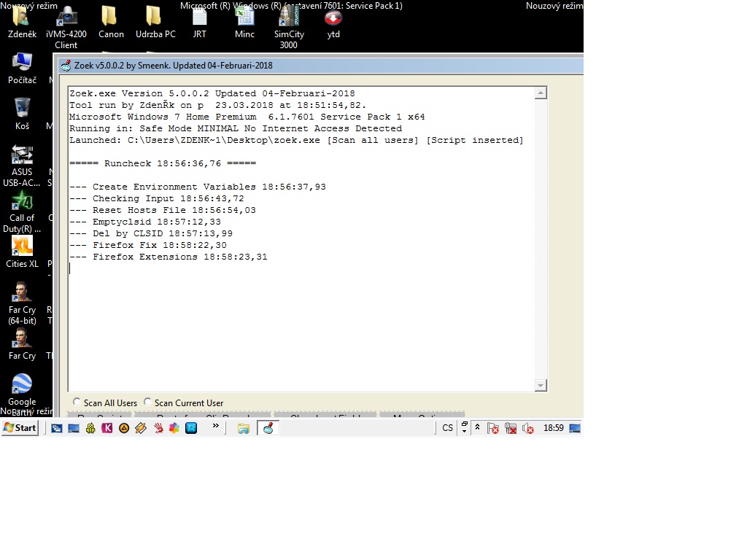The height and width of the screenshot is (560, 747).
Task: Open the Udrzba PC folder
Action: (x=155, y=21)
